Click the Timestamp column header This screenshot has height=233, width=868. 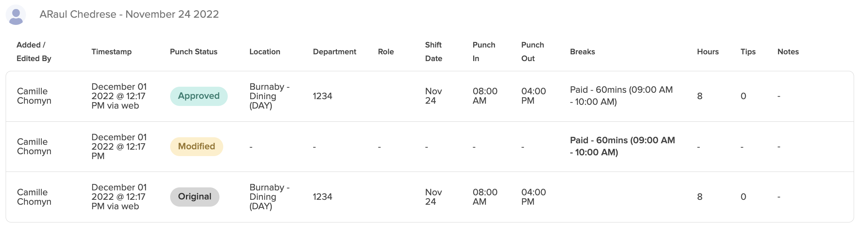tap(111, 52)
